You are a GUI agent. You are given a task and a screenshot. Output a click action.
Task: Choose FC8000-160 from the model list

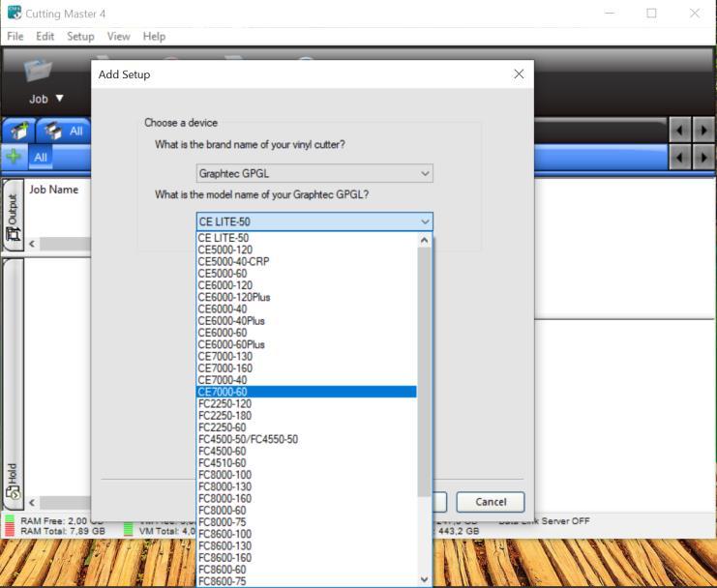307,499
